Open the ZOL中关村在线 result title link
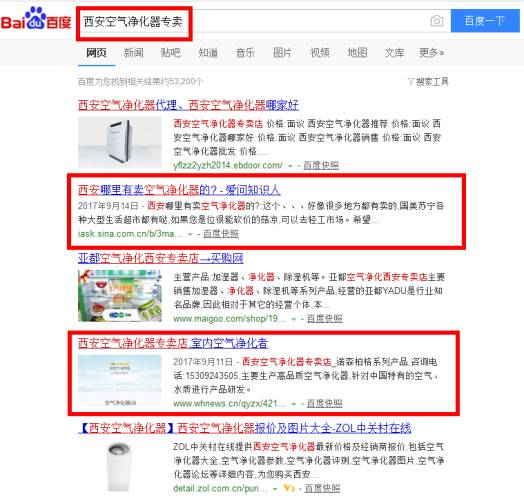 pos(245,428)
